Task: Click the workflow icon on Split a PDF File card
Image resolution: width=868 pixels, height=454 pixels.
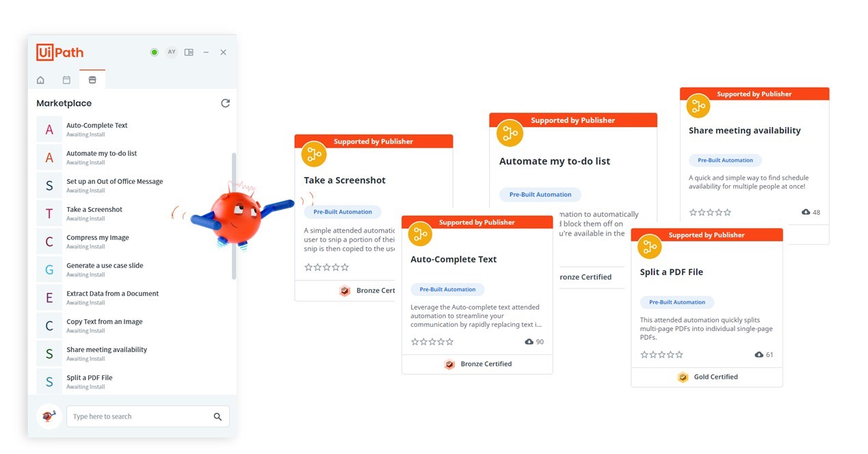Action: (650, 247)
